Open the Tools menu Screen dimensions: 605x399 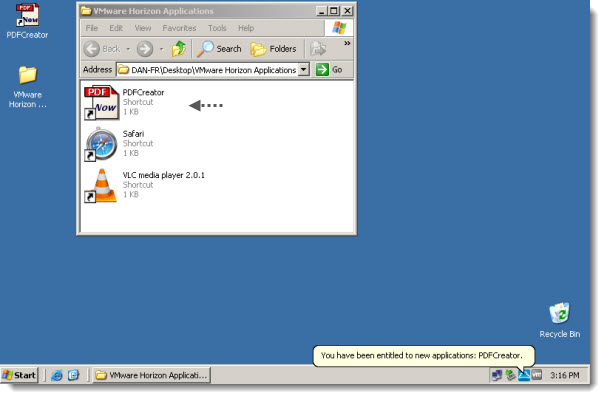[217, 28]
